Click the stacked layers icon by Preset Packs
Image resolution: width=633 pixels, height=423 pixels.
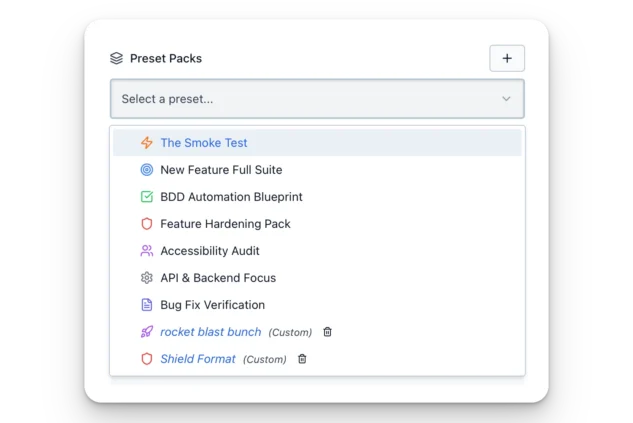click(117, 58)
